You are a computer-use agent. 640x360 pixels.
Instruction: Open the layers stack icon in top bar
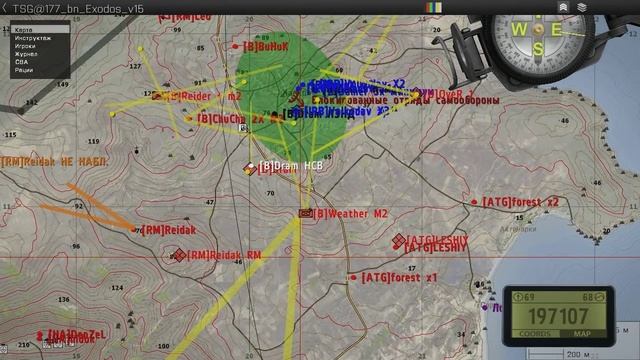tap(582, 7)
